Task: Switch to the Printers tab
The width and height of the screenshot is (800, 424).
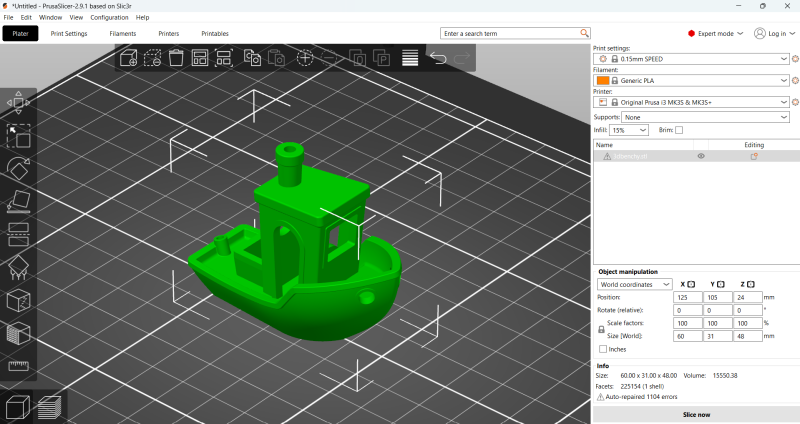Action: [168, 34]
